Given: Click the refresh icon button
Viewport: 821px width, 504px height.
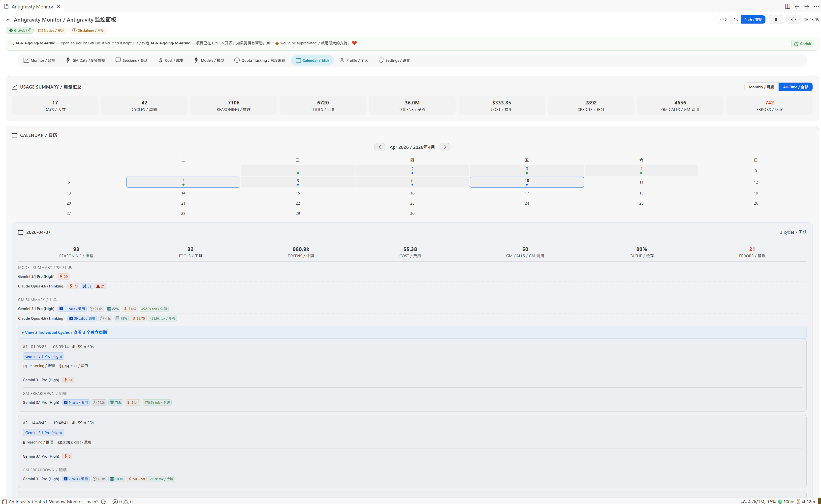Looking at the screenshot, I should (793, 20).
